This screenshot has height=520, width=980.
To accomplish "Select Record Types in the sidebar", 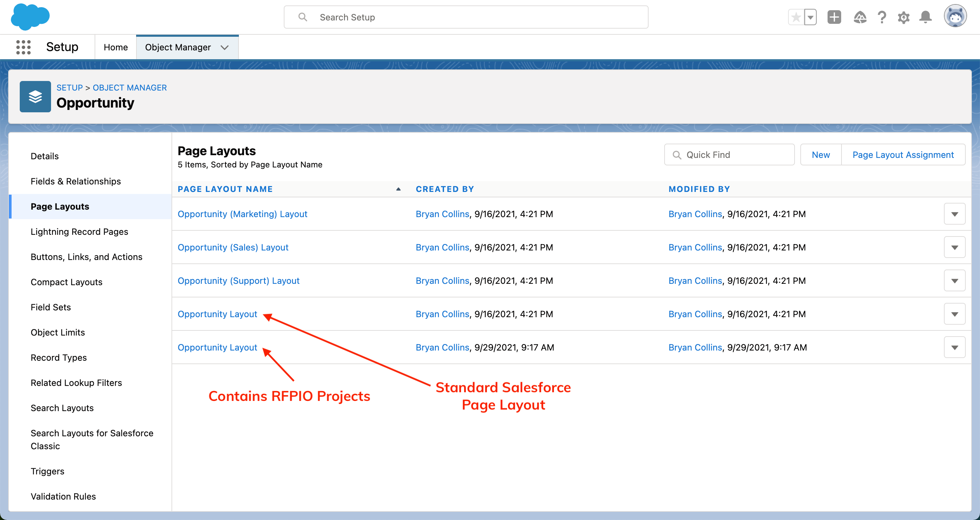I will pyautogui.click(x=59, y=358).
